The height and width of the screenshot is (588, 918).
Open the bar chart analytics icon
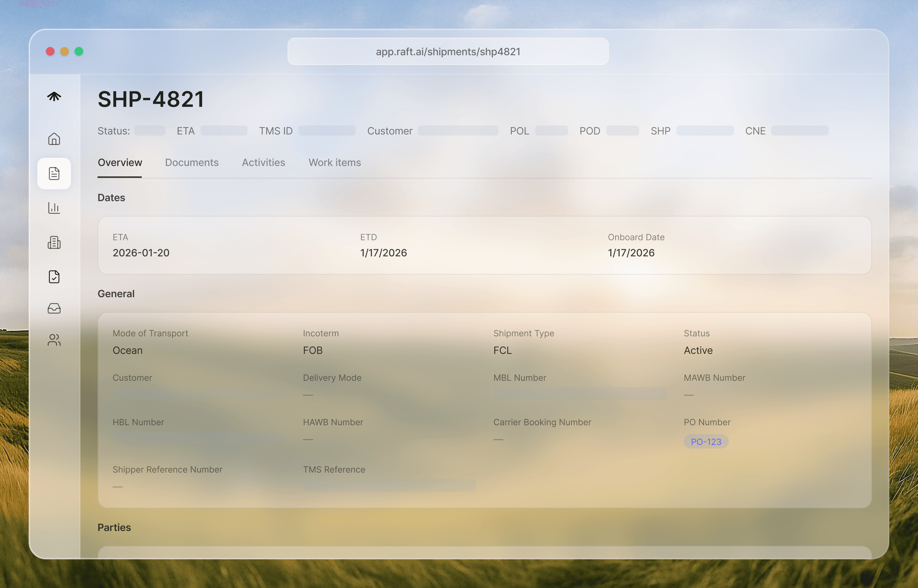pos(54,208)
